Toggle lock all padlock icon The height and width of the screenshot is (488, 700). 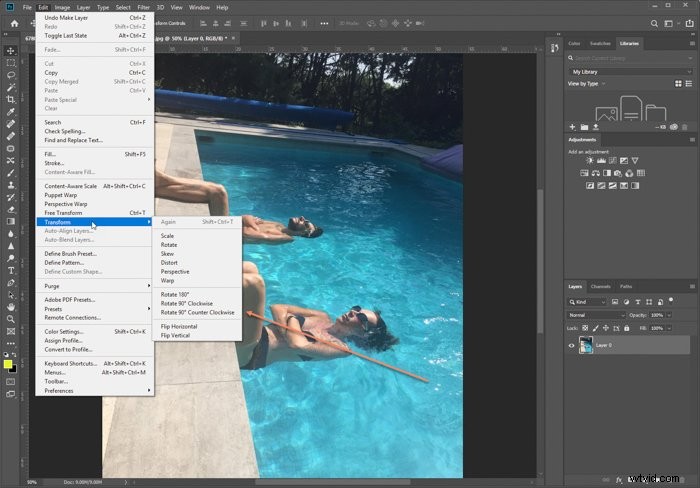coord(627,328)
